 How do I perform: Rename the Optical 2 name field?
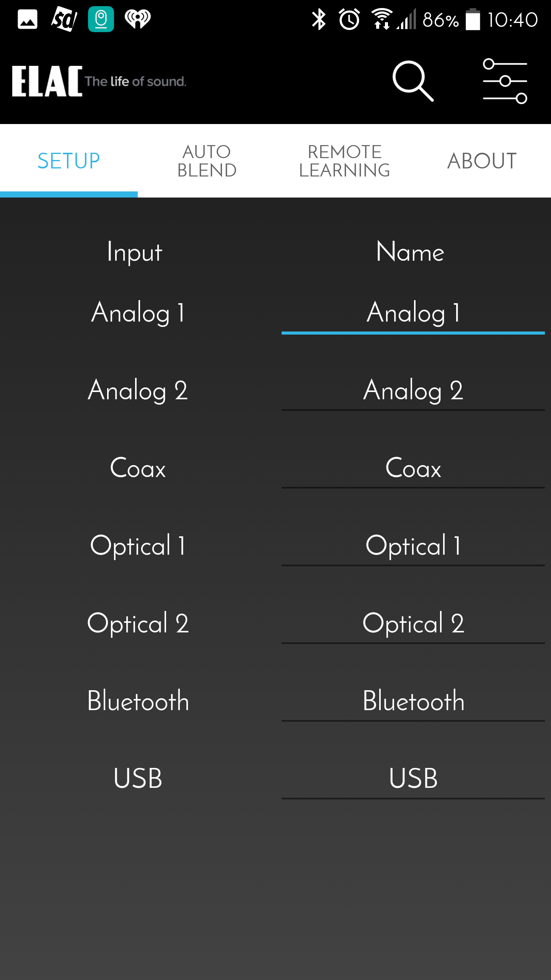(x=413, y=624)
